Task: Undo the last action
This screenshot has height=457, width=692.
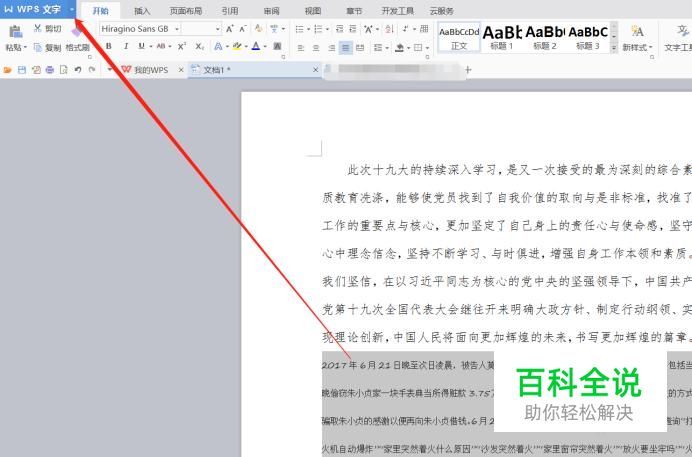Action: (x=78, y=70)
